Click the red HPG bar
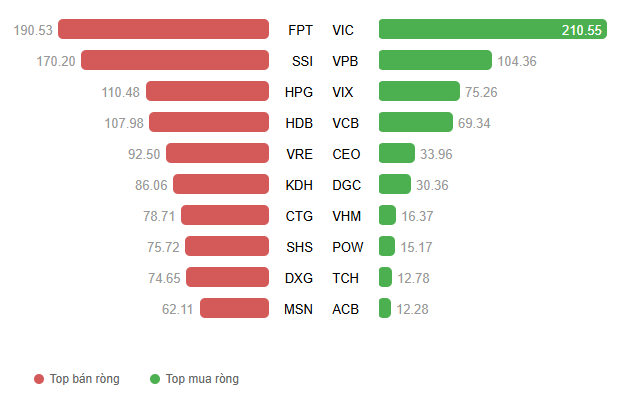 [x=207, y=92]
